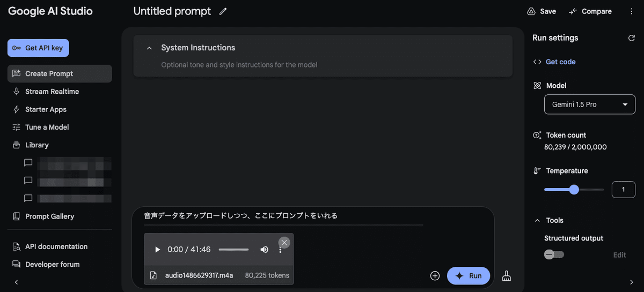Screen dimensions: 644x292
Task: Expand the run settings panel arrow
Action: point(631,282)
